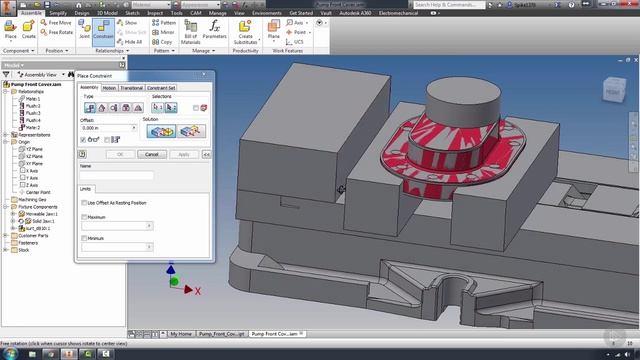640x360 pixels.
Task: Choose Symmetry constraint type icon
Action: pos(138,108)
